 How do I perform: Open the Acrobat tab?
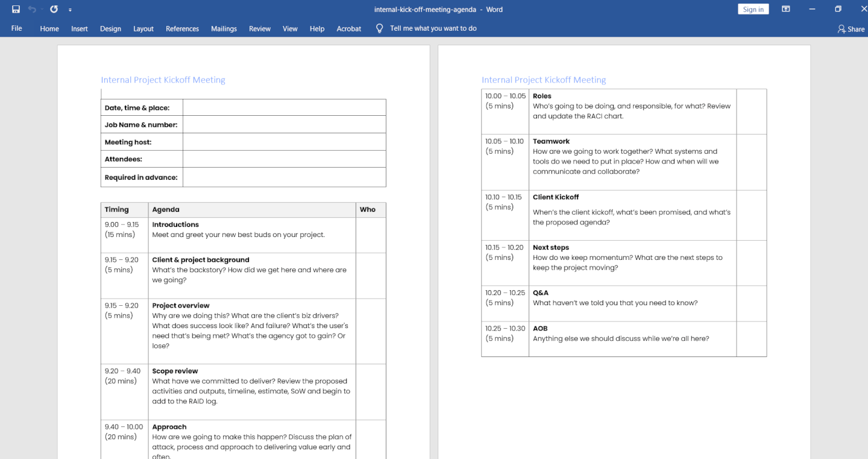click(349, 28)
